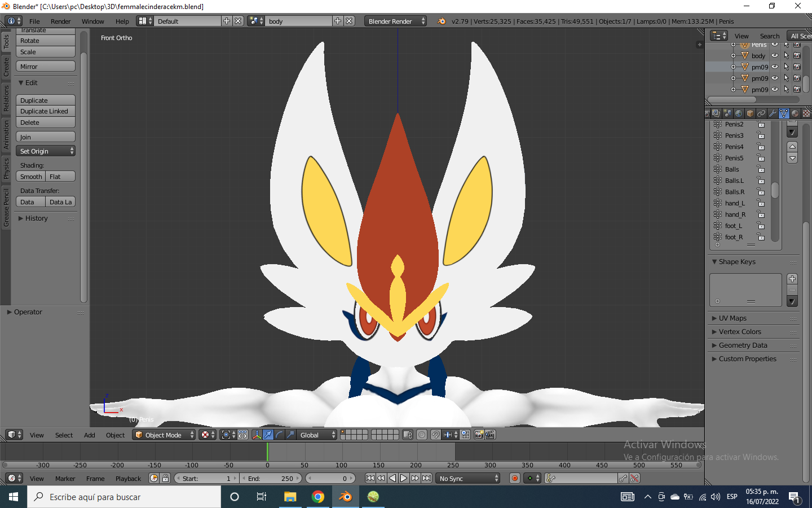Open the Object Mode dropdown
This screenshot has width=812, height=508.
pyautogui.click(x=164, y=435)
